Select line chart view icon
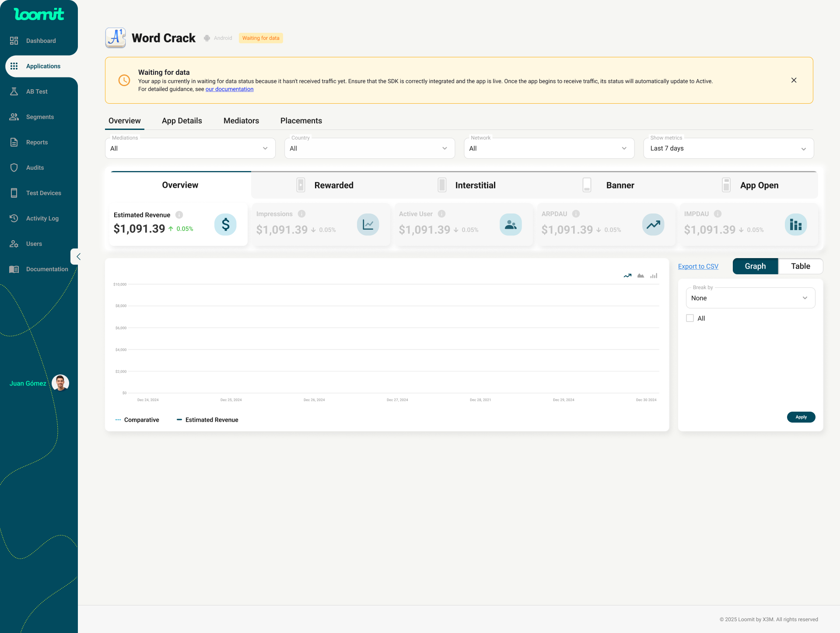Viewport: 840px width, 633px height. [627, 276]
